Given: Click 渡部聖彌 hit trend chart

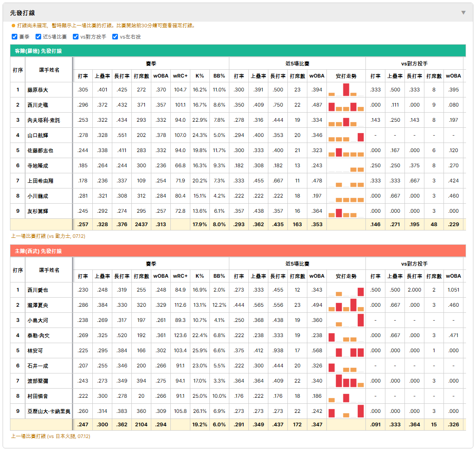Looking at the screenshot, I should (346, 381).
